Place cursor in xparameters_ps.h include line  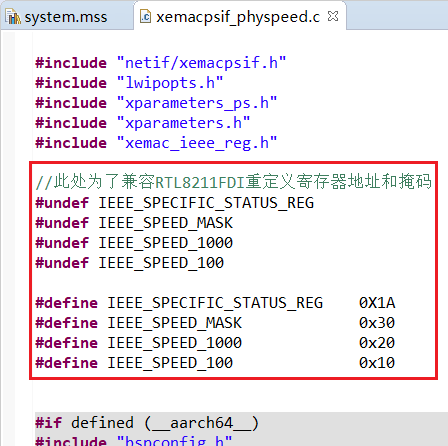pyautogui.click(x=156, y=103)
